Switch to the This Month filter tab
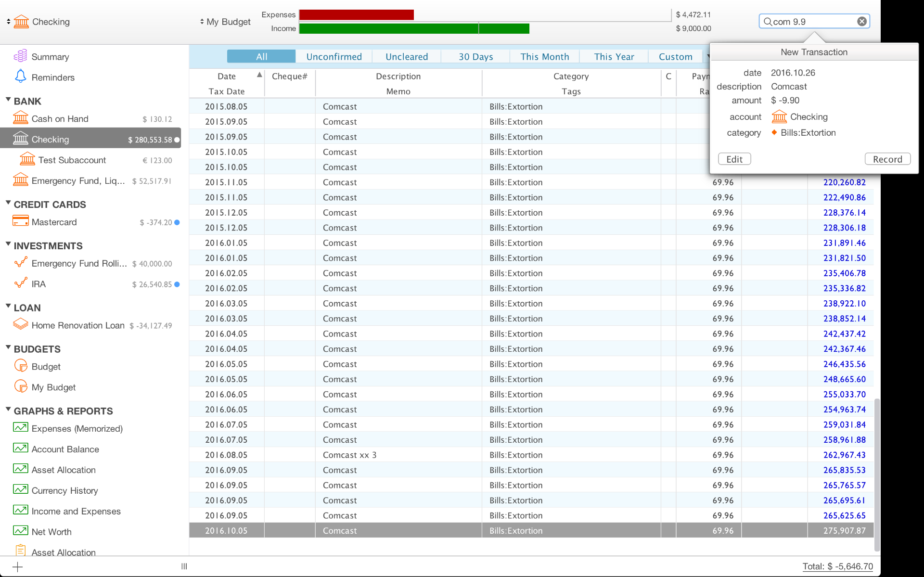The image size is (924, 577). (x=545, y=57)
